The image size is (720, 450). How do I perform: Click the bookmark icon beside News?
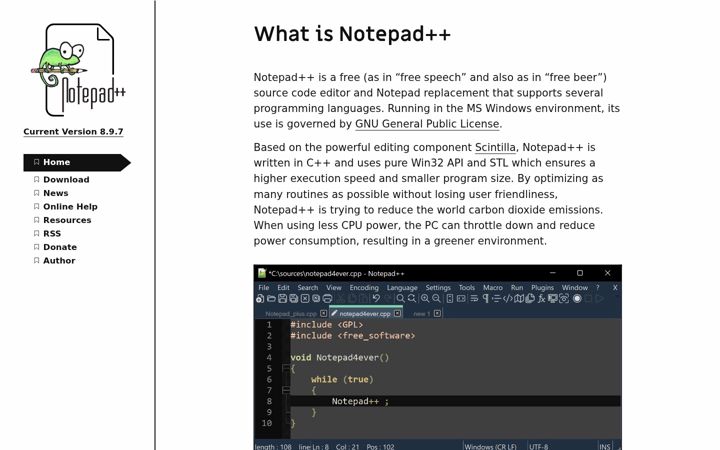36,193
